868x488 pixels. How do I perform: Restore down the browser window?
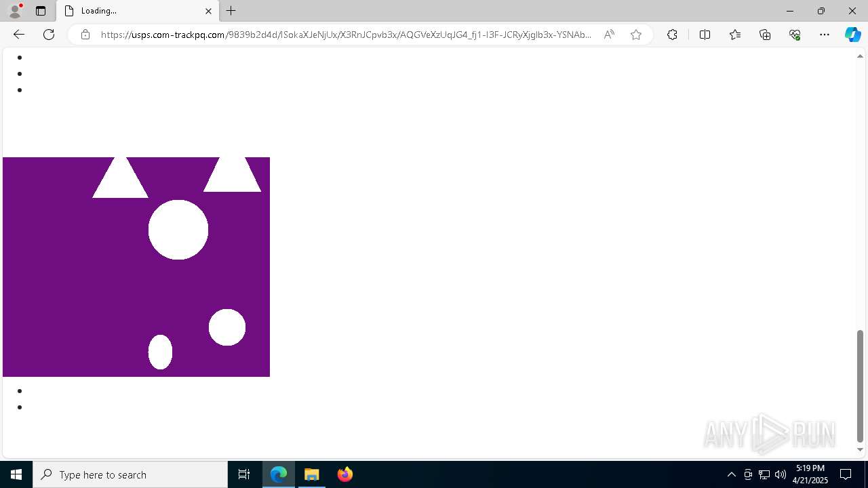click(821, 11)
